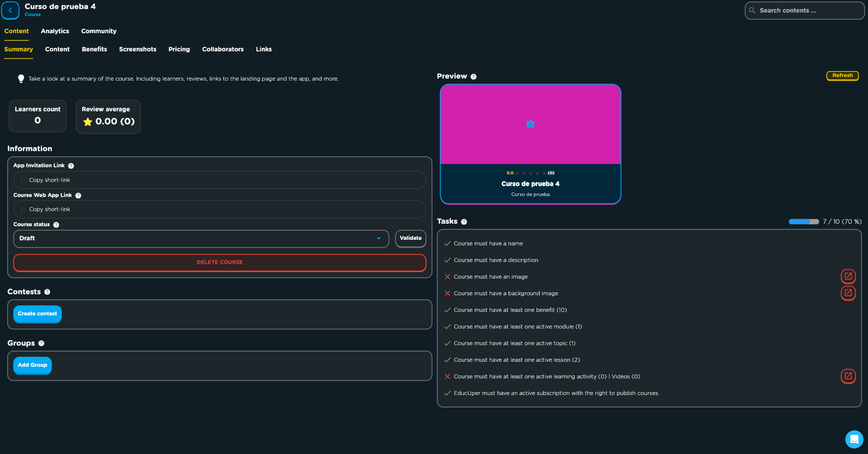Open the Benefits sub-tab
This screenshot has width=868, height=454.
(94, 49)
